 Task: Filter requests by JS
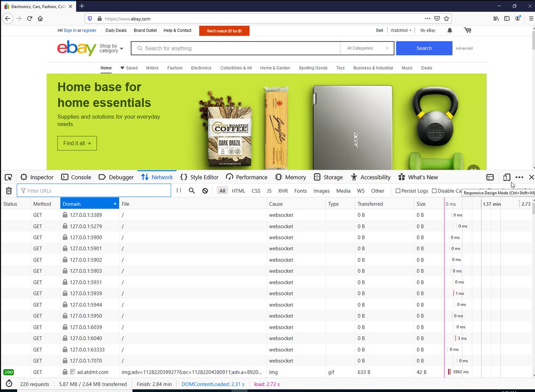coord(269,191)
